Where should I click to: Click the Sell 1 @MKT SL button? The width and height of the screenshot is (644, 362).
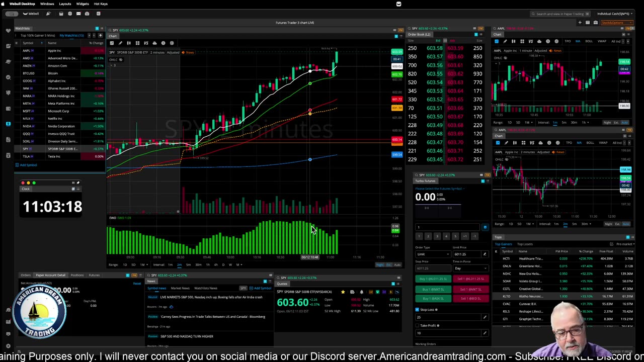(470, 289)
